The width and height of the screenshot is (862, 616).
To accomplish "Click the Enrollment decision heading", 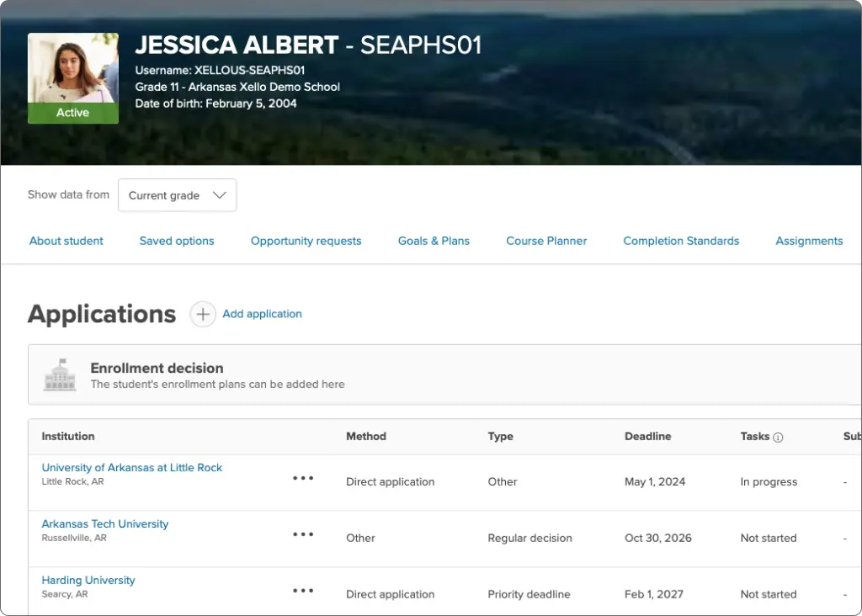I will point(157,369).
